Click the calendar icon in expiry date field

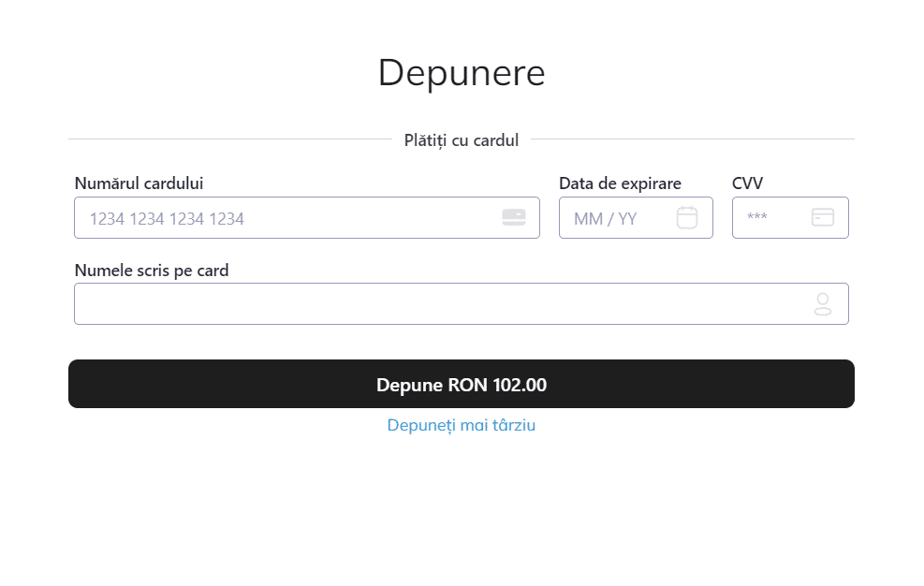point(687,217)
